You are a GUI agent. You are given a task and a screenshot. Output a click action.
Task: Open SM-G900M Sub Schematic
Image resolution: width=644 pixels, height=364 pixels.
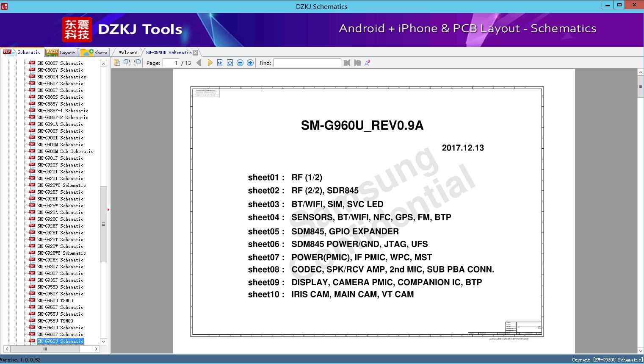65,151
